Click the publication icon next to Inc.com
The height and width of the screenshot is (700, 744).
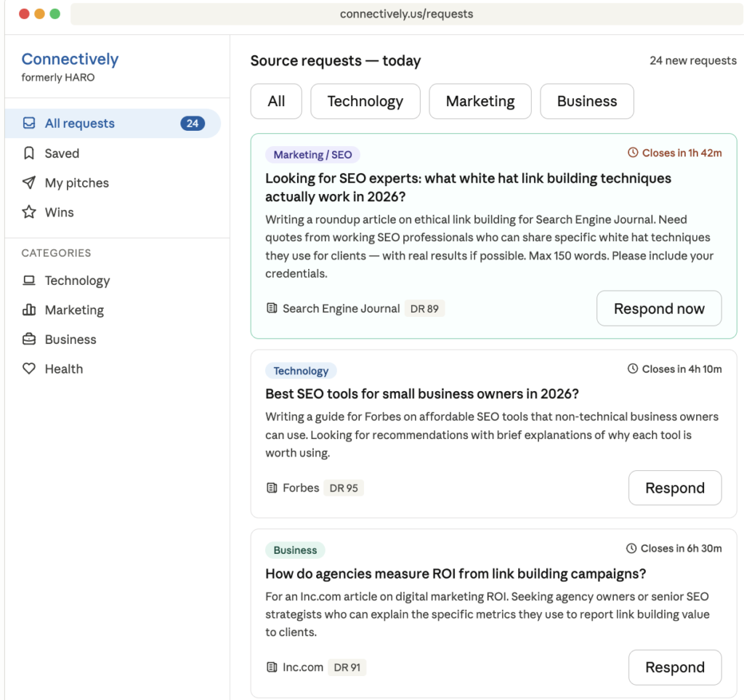272,667
